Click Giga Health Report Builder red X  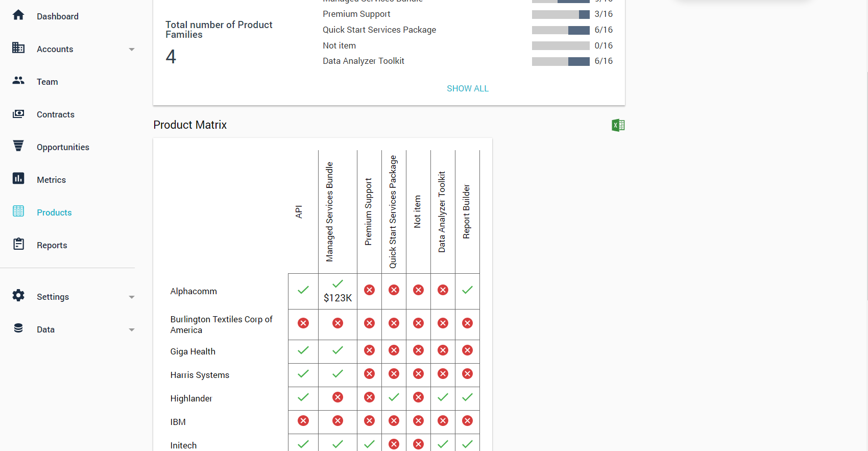(x=468, y=350)
